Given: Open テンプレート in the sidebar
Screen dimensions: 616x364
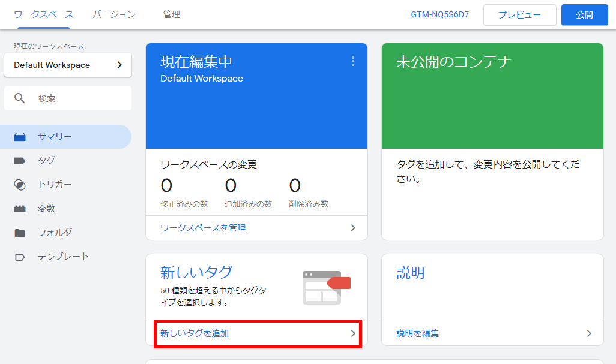Looking at the screenshot, I should coord(65,257).
